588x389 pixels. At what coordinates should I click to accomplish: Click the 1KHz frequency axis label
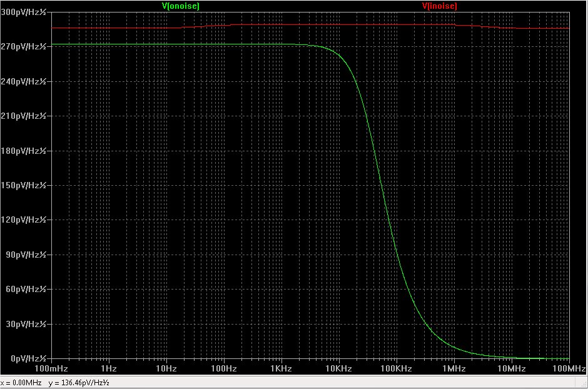(x=281, y=368)
